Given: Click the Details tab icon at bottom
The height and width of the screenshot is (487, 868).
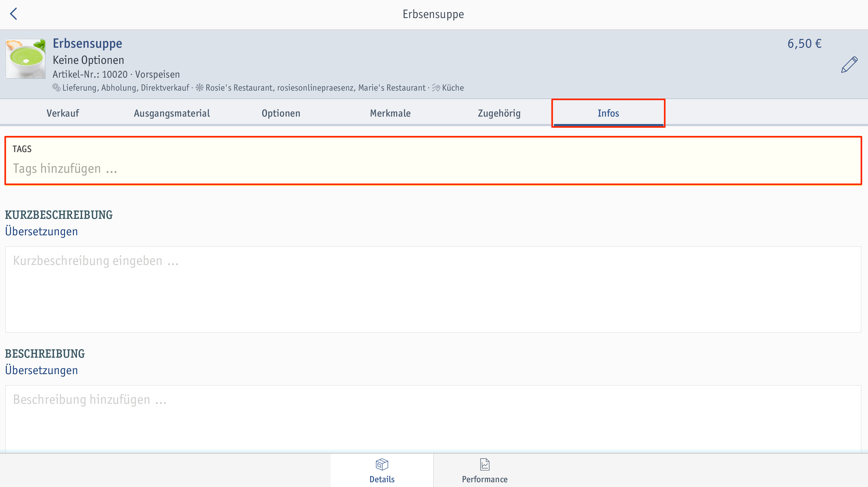Looking at the screenshot, I should (x=382, y=464).
